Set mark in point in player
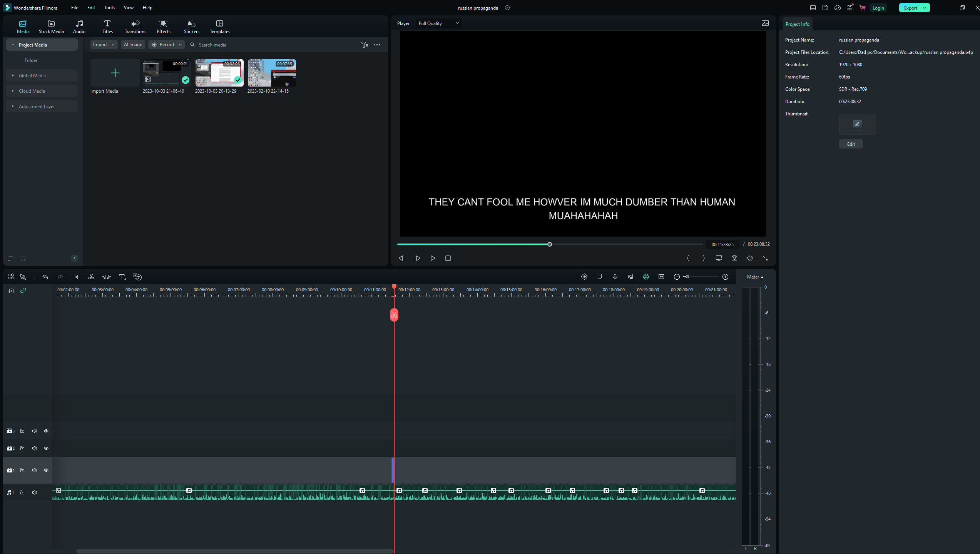Screen dimensions: 980x554 point(688,258)
